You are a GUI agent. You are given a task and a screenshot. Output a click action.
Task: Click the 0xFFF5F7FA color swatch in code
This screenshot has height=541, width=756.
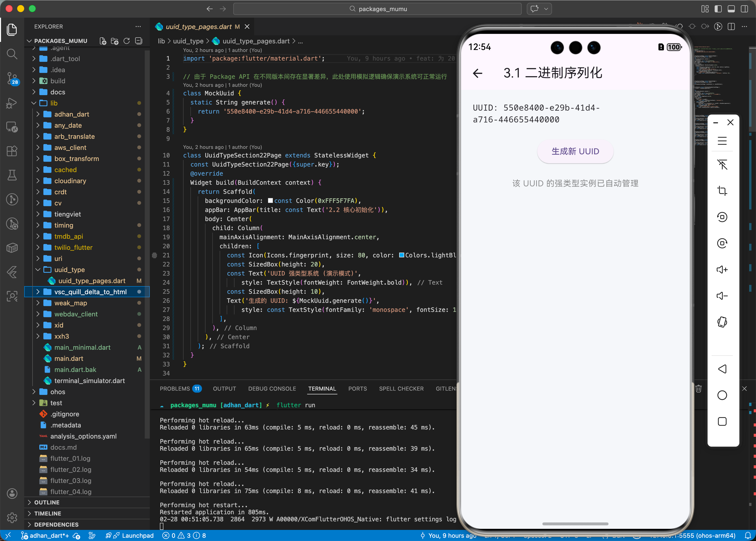(x=270, y=201)
